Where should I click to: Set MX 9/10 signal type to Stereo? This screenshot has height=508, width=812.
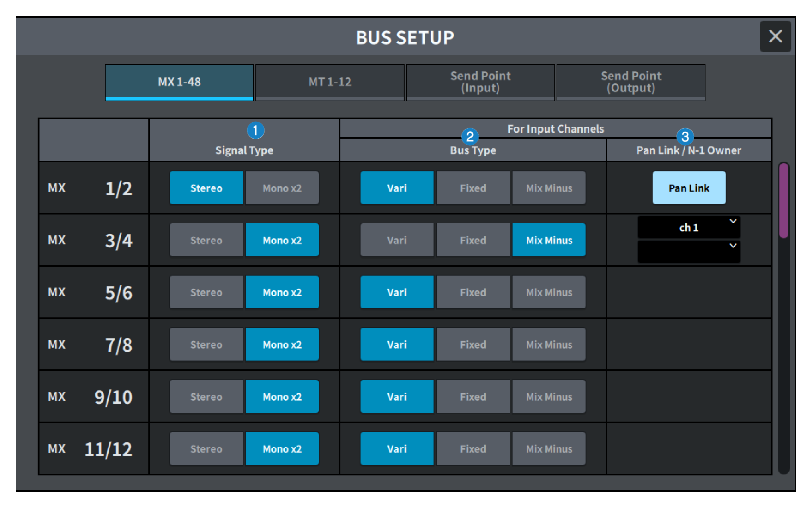click(x=206, y=397)
